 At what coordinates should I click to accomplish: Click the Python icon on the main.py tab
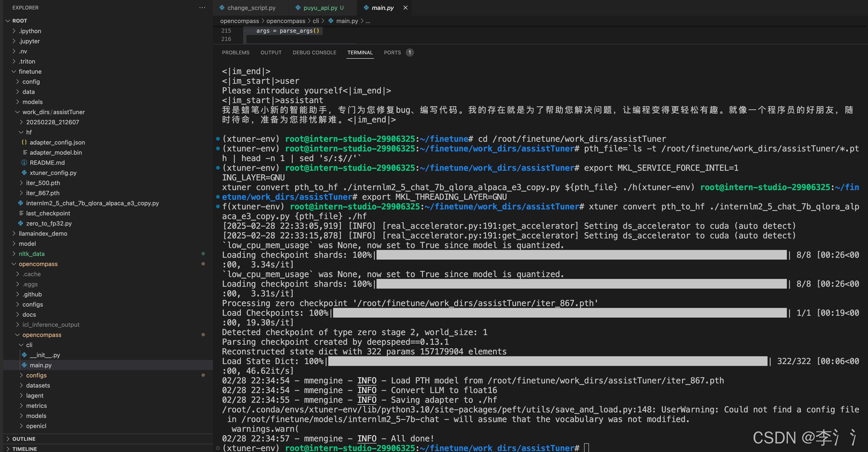[366, 7]
